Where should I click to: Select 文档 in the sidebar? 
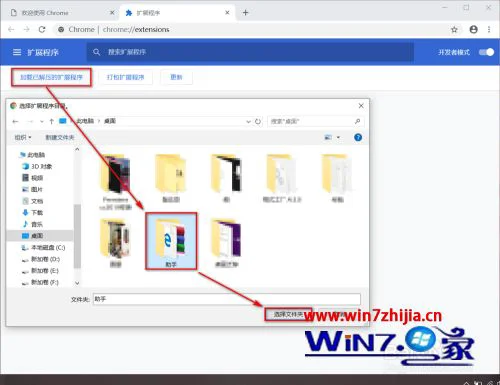(33, 201)
